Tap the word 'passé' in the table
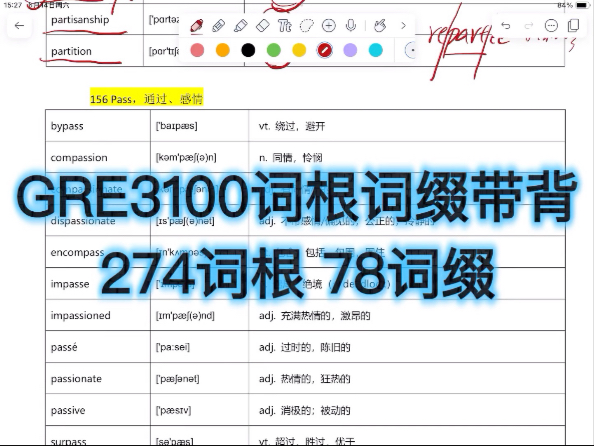This screenshot has height=446, width=594. [64, 347]
